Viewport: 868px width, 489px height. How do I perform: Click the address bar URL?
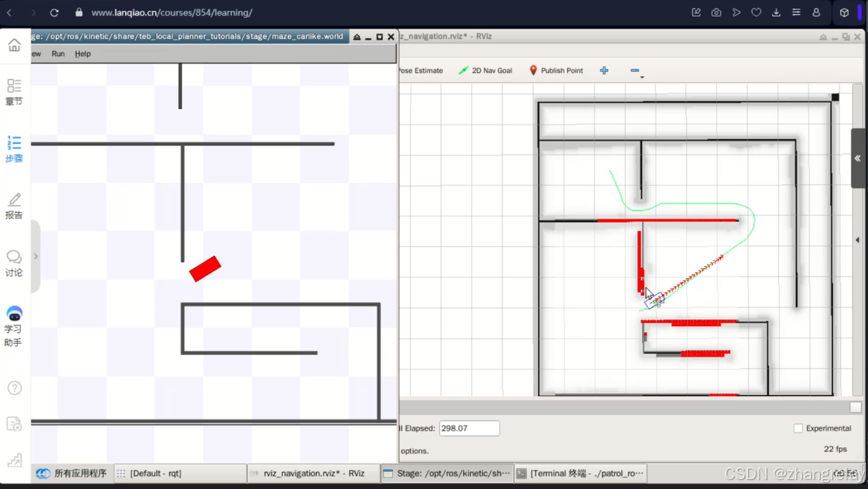(x=171, y=12)
